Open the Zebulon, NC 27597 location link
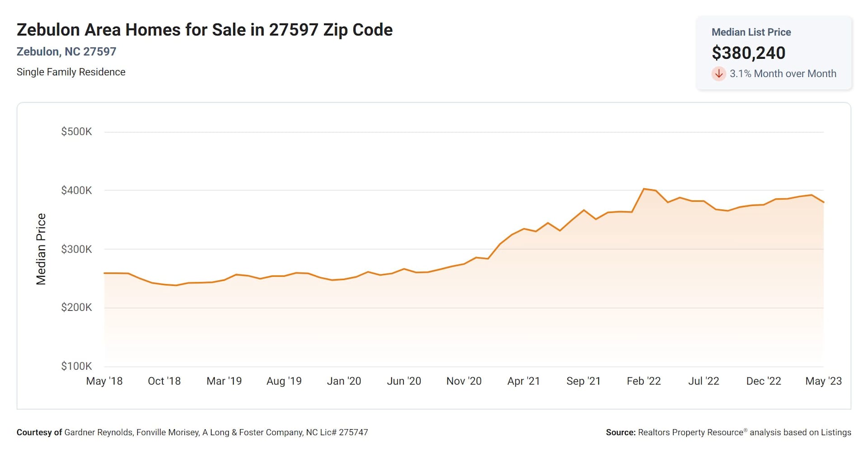Image resolution: width=868 pixels, height=456 pixels. [x=66, y=52]
